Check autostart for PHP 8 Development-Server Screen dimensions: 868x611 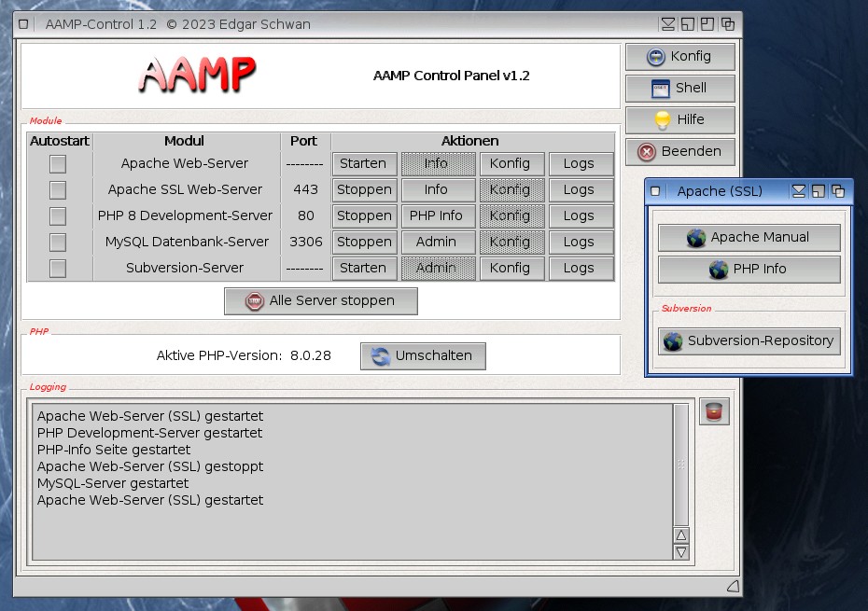click(58, 216)
